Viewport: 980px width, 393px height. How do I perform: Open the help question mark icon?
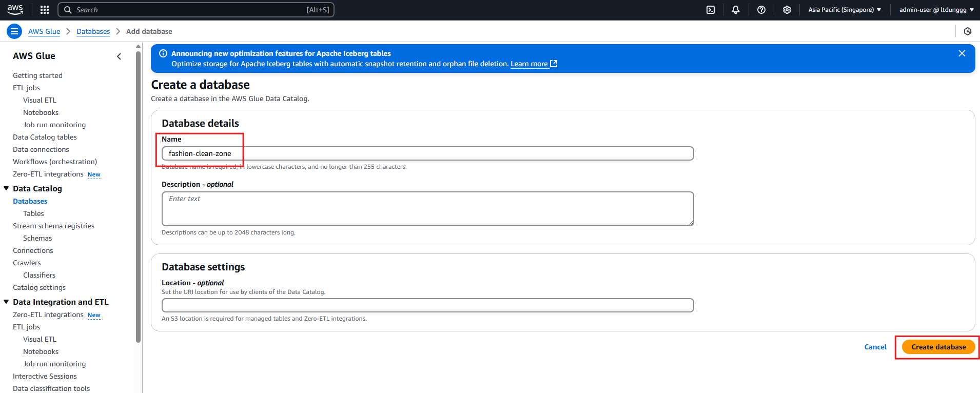click(x=761, y=10)
